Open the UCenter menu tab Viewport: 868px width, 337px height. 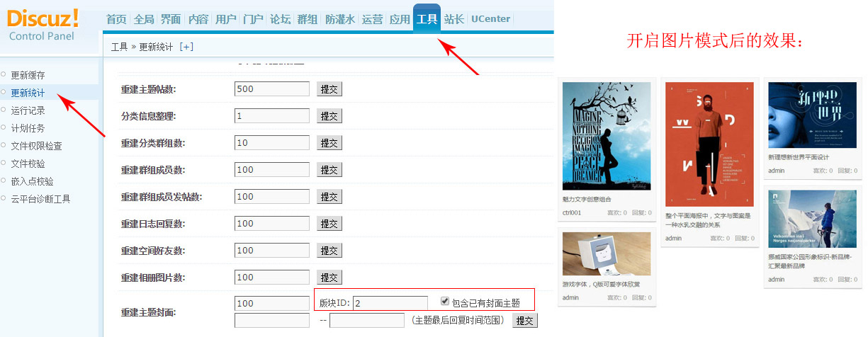coord(490,19)
